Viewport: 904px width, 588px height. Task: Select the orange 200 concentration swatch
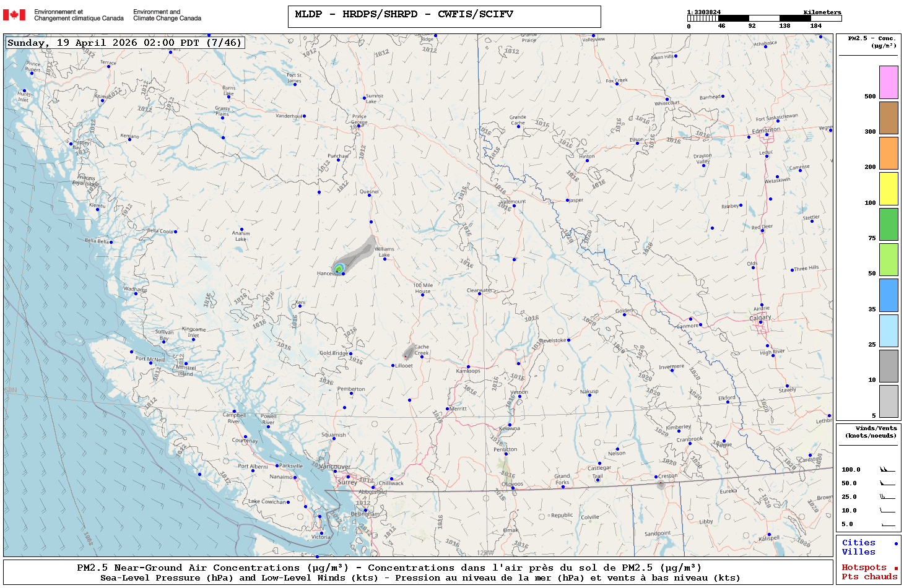point(889,153)
